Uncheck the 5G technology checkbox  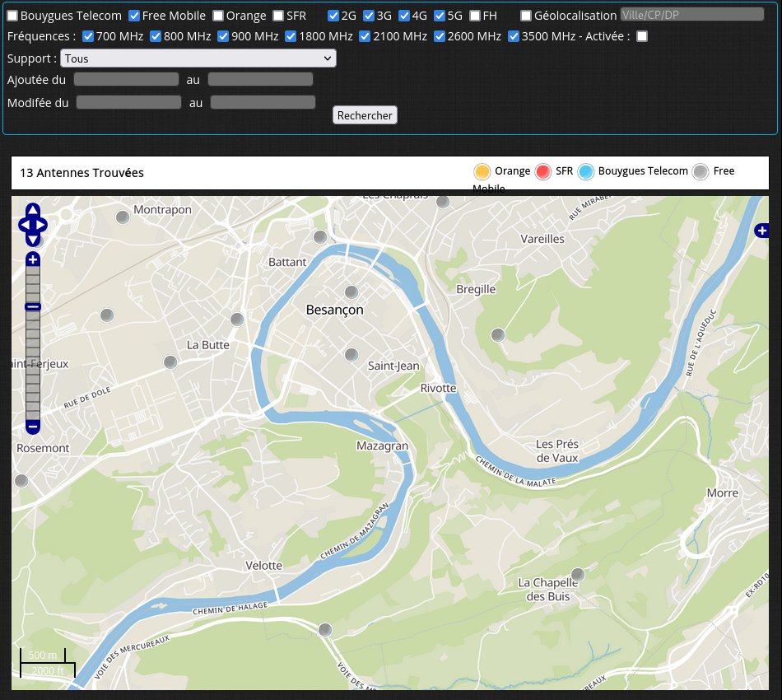440,16
